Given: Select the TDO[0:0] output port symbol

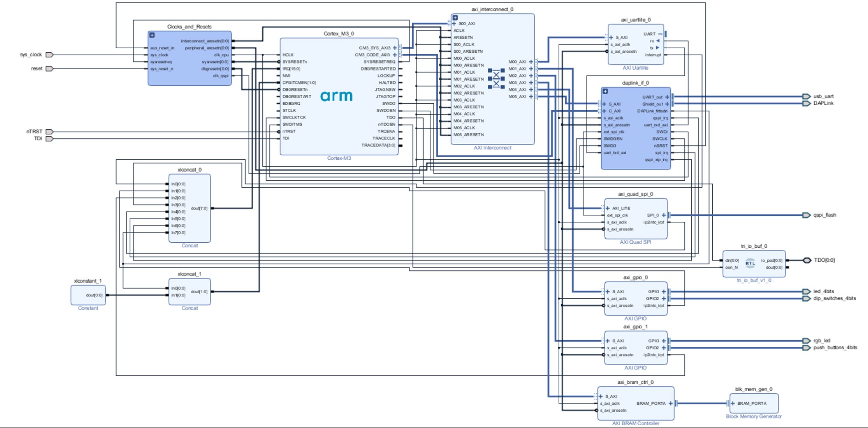Looking at the screenshot, I should coord(806,260).
